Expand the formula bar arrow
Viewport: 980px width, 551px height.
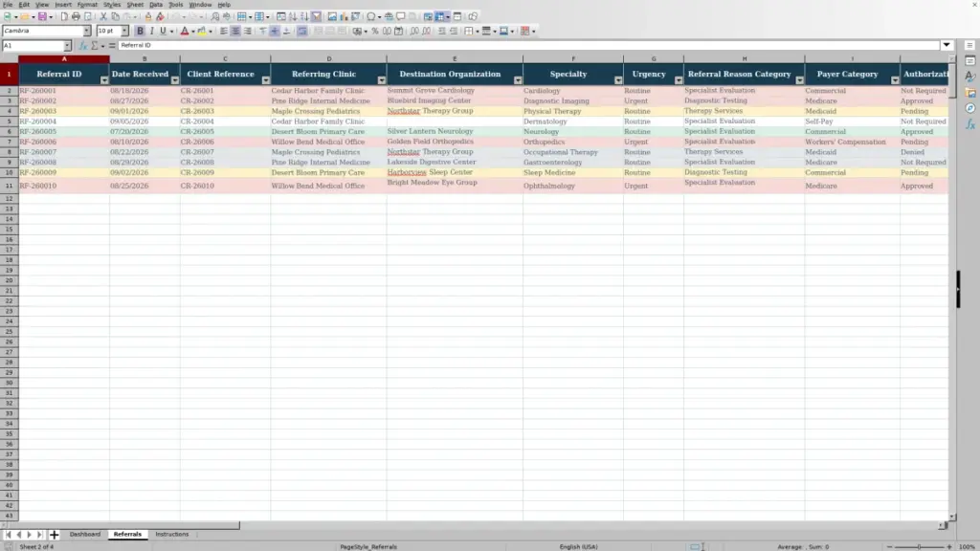click(947, 45)
